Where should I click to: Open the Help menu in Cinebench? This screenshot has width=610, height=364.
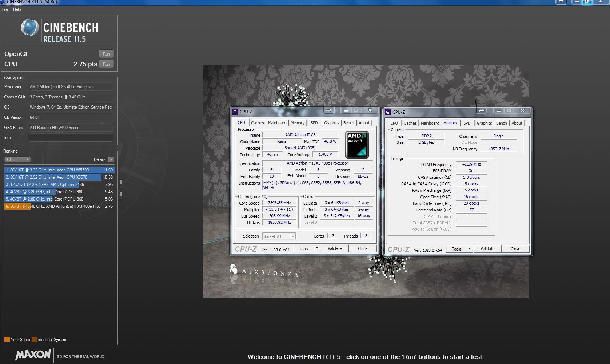point(17,9)
